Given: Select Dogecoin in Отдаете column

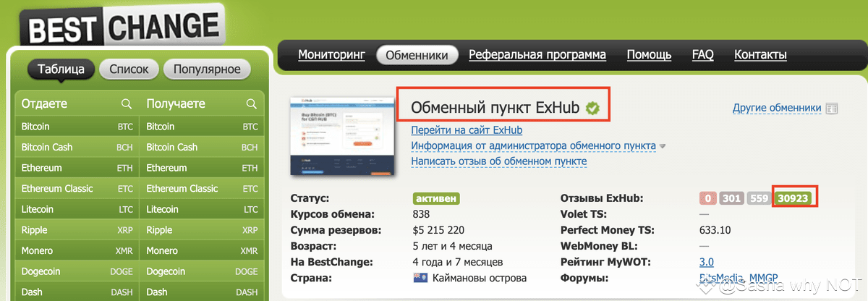Looking at the screenshot, I should point(77,271).
